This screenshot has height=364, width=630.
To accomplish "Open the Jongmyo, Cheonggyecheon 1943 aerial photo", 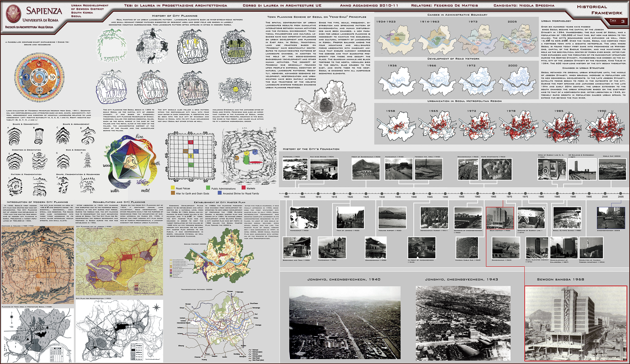I will 463,323.
